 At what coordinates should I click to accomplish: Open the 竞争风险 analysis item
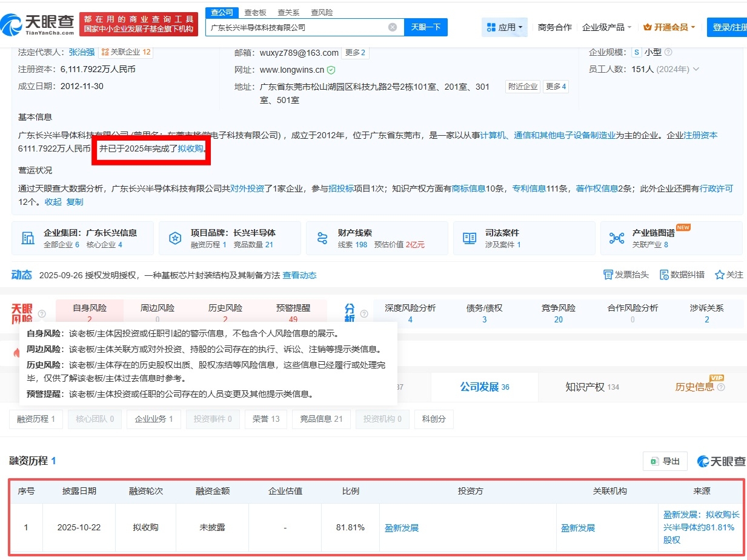click(x=559, y=313)
